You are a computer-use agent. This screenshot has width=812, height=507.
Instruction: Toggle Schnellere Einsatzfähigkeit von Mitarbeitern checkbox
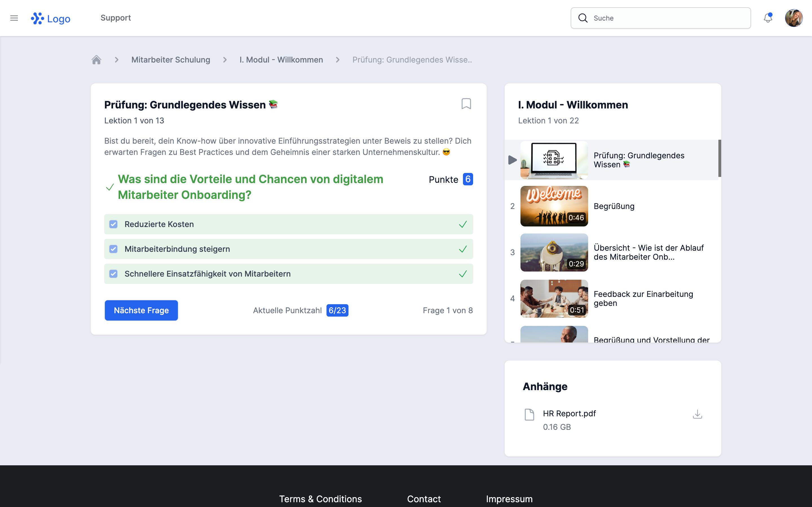tap(113, 274)
